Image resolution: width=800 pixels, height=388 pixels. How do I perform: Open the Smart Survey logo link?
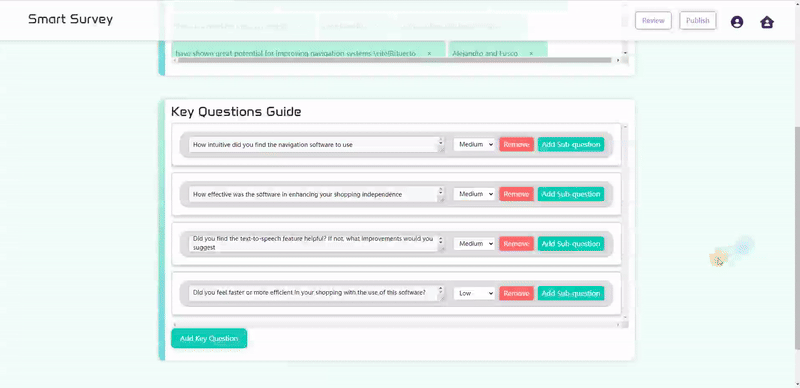[x=70, y=19]
